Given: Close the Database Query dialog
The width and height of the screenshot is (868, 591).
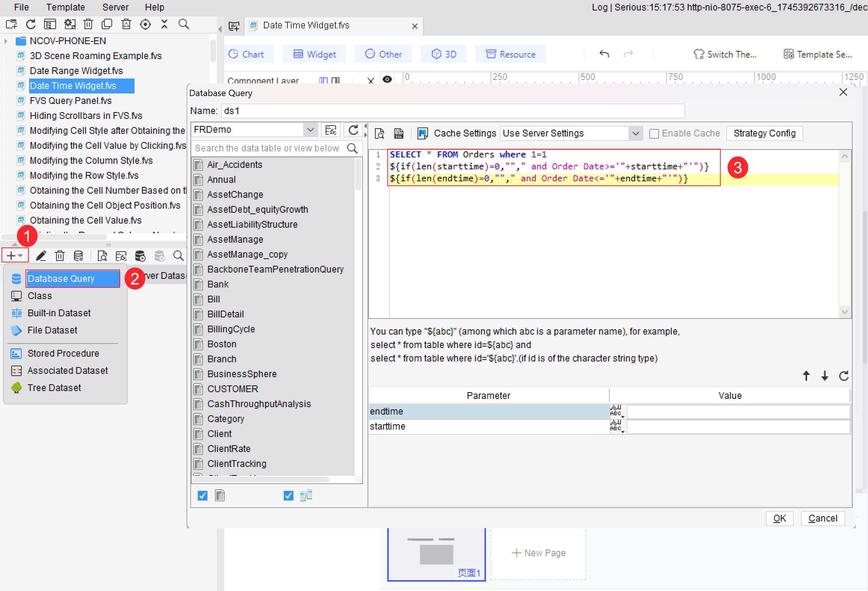Looking at the screenshot, I should pyautogui.click(x=843, y=92).
